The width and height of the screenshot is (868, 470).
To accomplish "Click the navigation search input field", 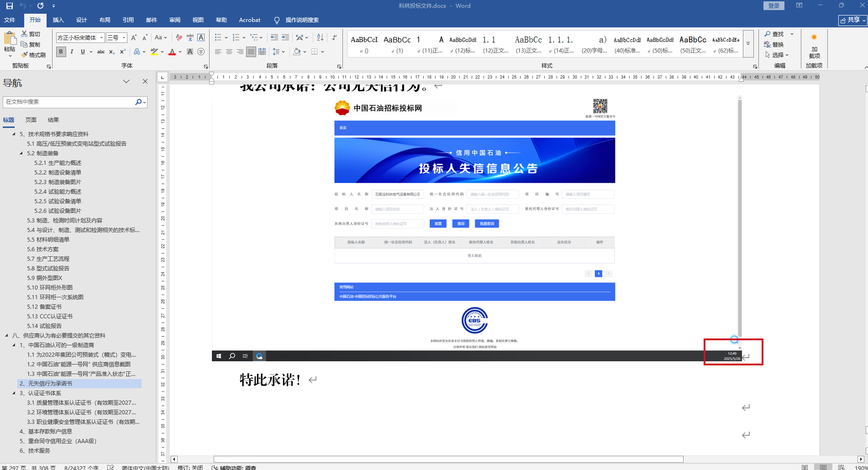I will (68, 102).
